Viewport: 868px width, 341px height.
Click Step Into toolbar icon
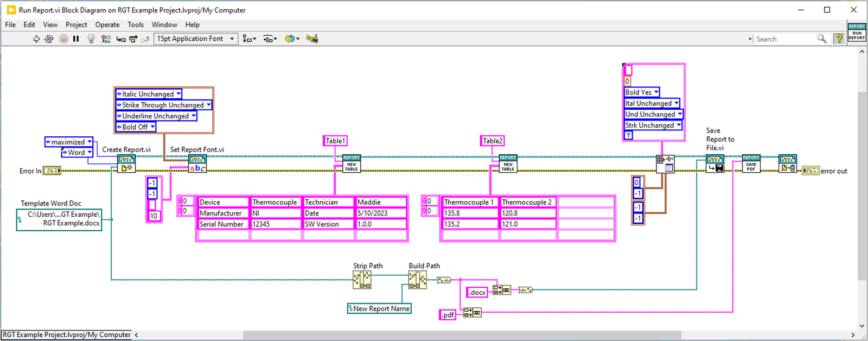[121, 39]
